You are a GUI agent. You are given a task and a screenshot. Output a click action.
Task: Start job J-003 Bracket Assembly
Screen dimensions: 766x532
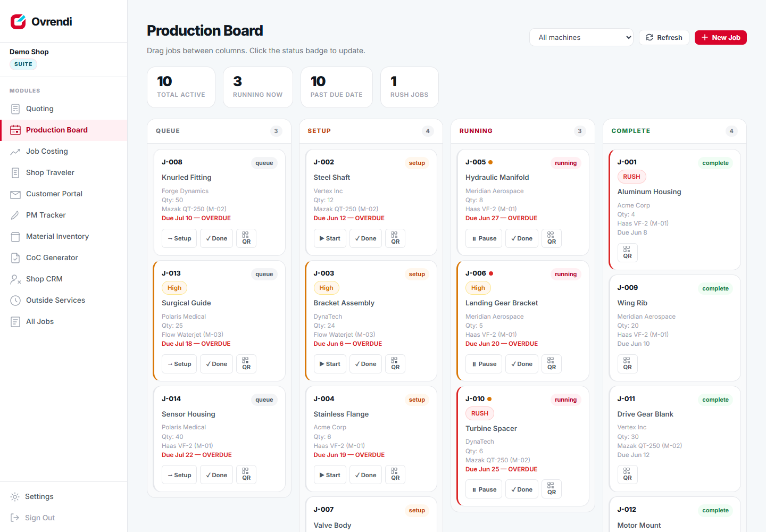(330, 364)
